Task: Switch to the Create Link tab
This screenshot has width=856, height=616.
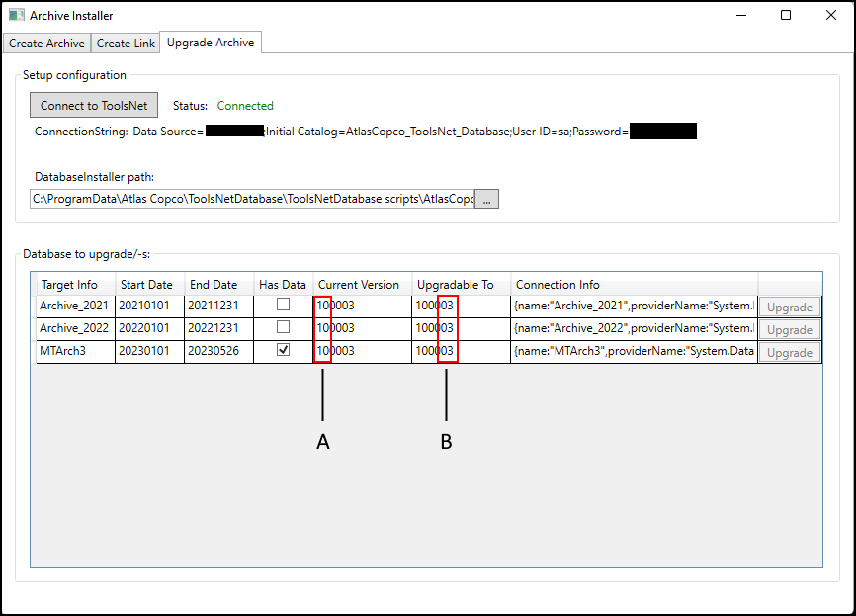Action: pos(125,43)
